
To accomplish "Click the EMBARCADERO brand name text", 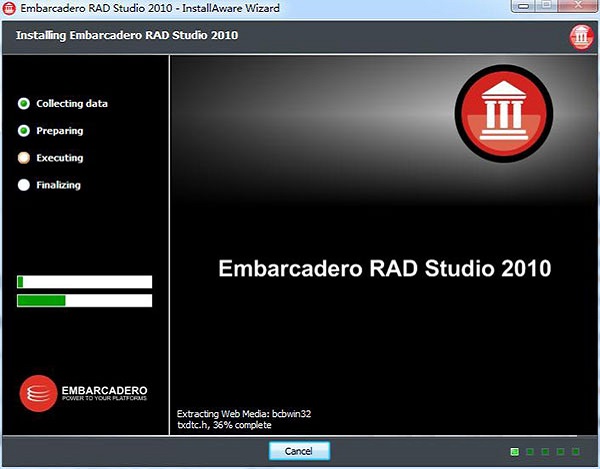I will (104, 390).
